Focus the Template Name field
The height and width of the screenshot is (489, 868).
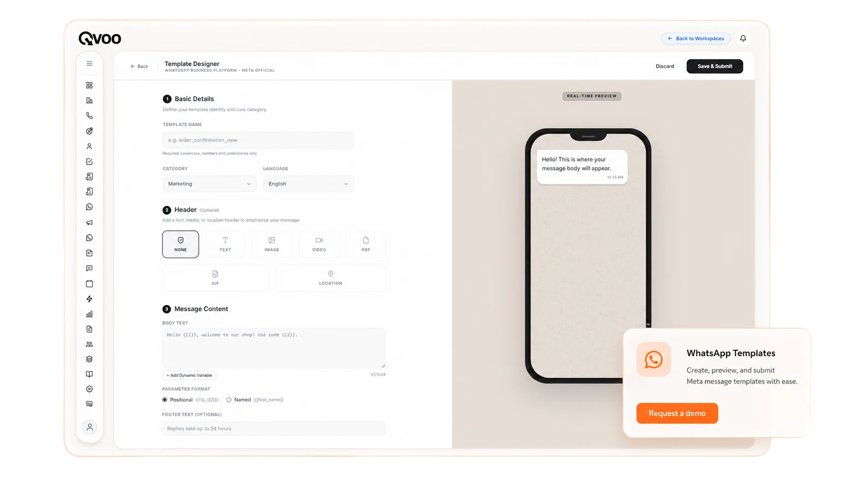pyautogui.click(x=259, y=140)
